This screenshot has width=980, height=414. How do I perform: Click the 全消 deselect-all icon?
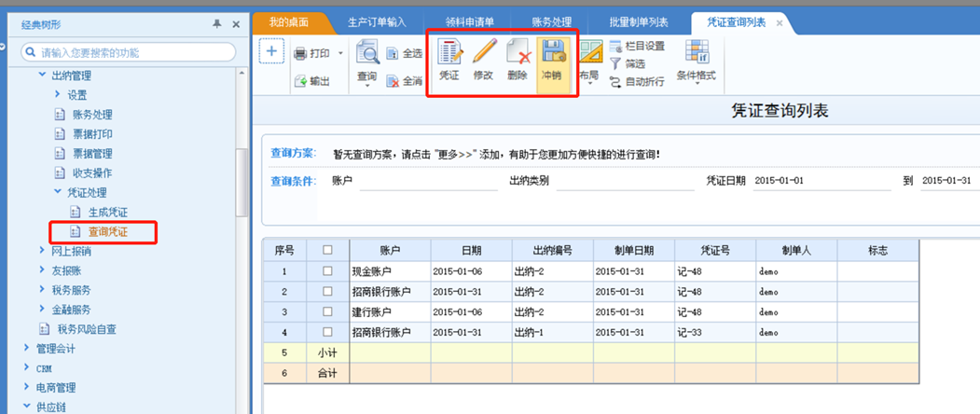pos(393,81)
